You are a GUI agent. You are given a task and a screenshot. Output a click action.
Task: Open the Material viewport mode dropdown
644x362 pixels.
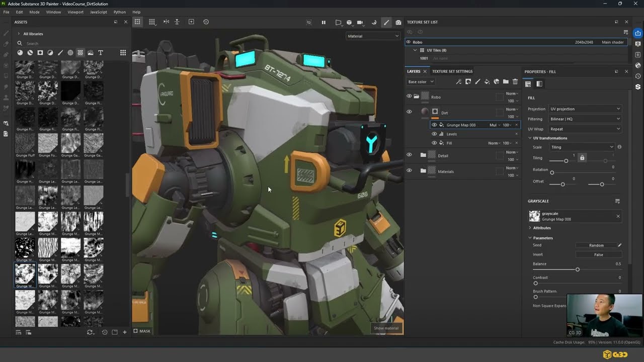pos(373,36)
